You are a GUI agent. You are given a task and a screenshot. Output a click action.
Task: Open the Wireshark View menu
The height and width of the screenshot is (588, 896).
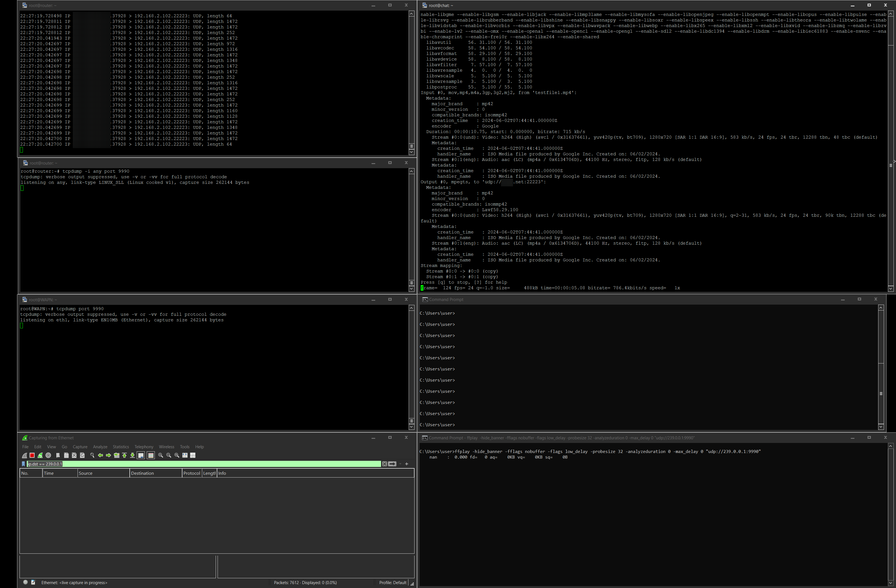pos(52,447)
